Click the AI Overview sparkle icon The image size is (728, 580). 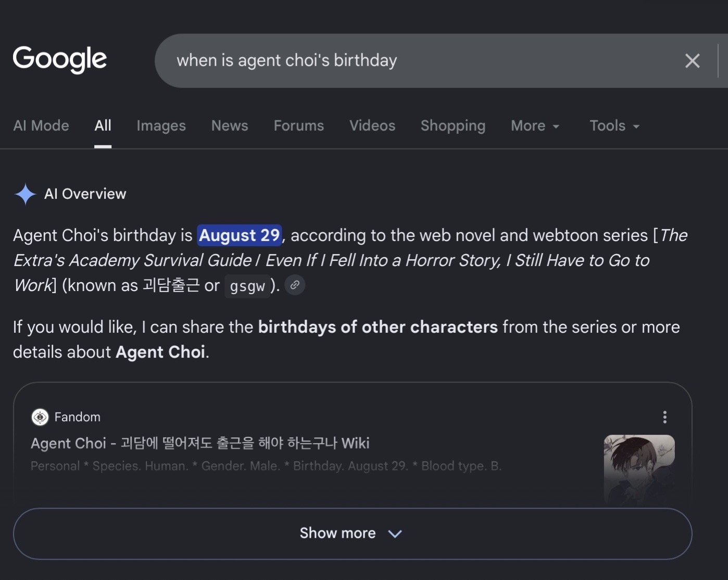point(25,194)
